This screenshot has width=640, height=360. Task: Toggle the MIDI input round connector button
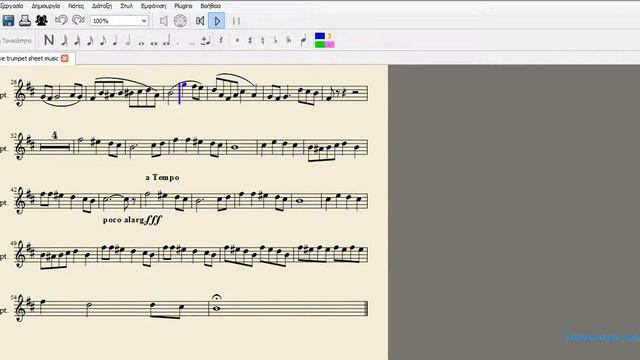tap(180, 21)
